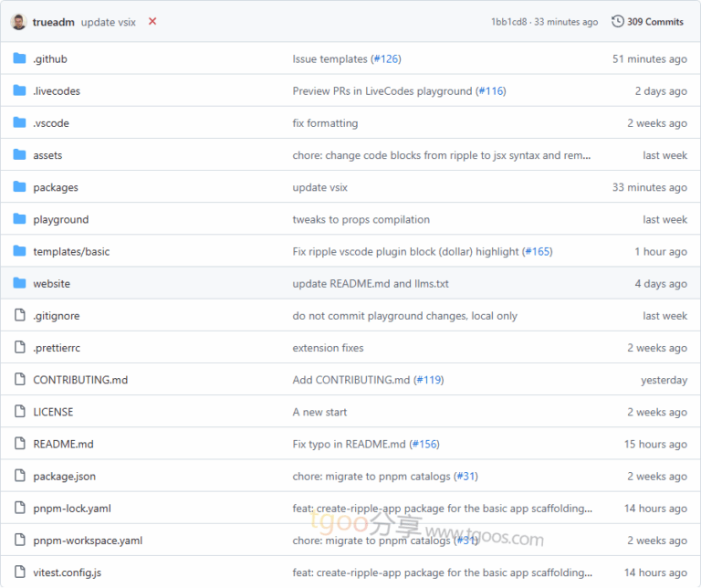
Task: Open the 'A new start' commit message
Action: coord(319,413)
